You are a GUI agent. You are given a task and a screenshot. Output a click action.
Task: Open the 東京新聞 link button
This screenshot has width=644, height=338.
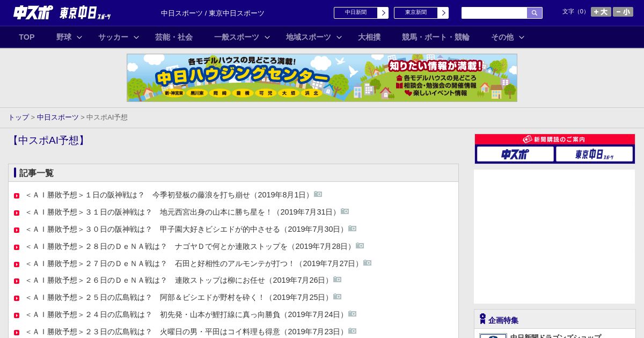click(x=416, y=13)
